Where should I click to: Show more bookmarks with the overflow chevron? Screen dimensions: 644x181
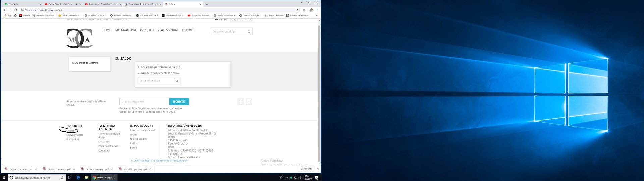tap(317, 15)
